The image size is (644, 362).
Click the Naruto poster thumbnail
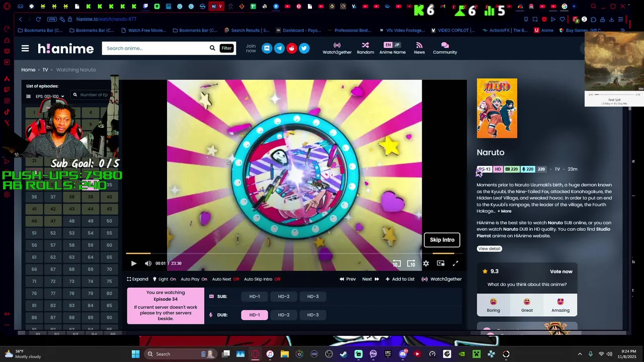497,108
